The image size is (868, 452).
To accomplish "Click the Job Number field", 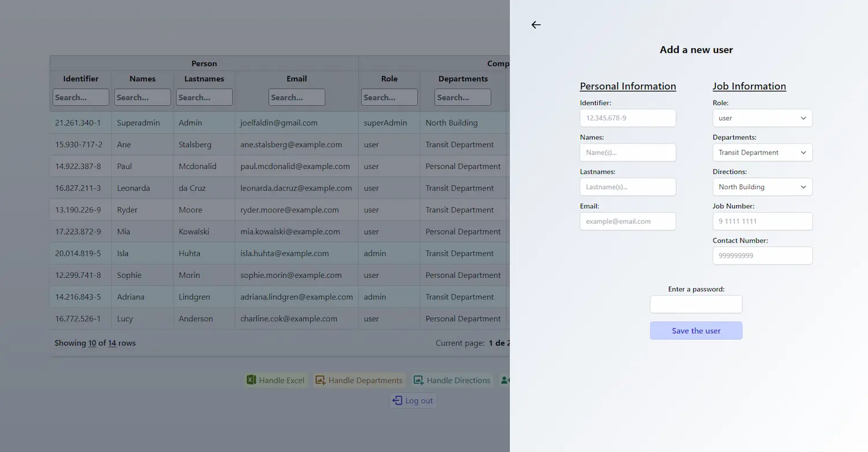I will tap(762, 221).
